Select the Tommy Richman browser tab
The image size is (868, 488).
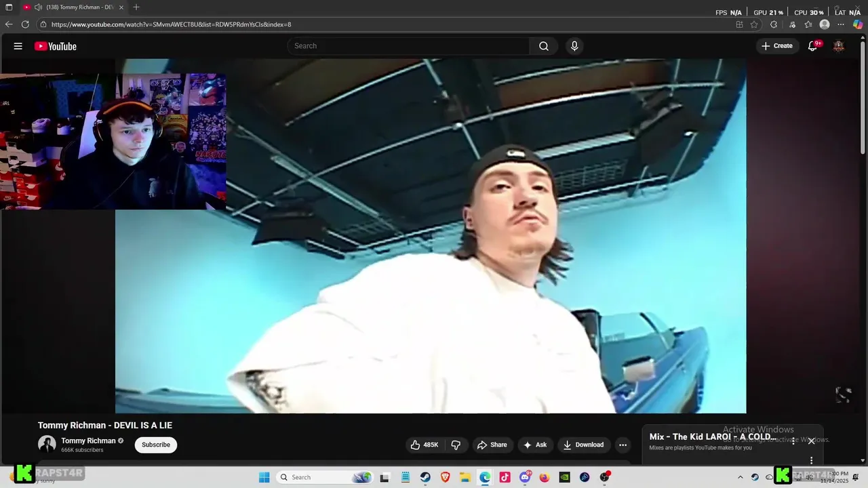[74, 7]
